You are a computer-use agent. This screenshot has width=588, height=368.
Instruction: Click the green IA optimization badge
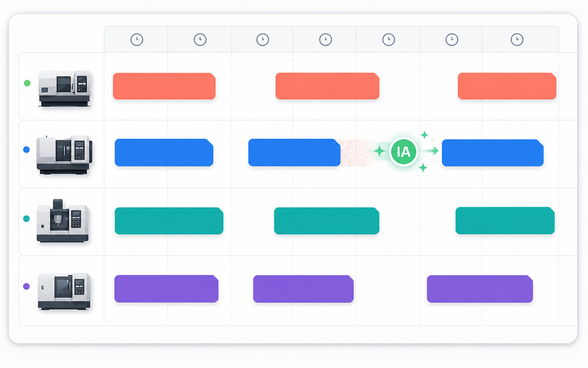404,152
